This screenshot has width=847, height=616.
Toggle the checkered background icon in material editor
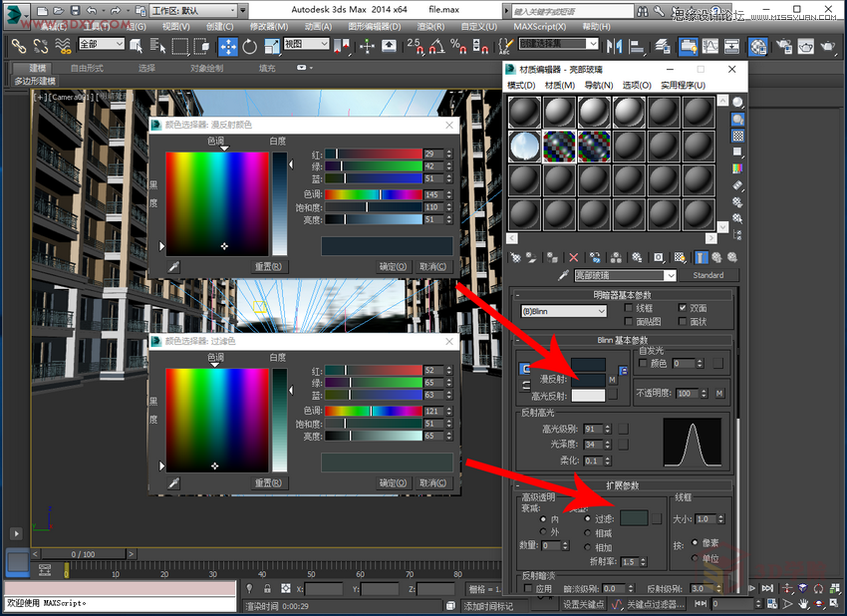[x=738, y=135]
